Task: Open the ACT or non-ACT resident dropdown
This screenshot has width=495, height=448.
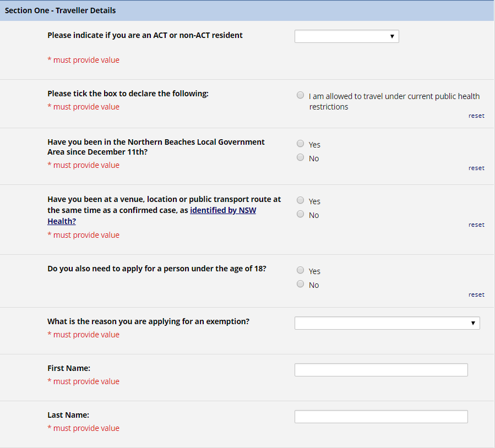Action: tap(347, 36)
